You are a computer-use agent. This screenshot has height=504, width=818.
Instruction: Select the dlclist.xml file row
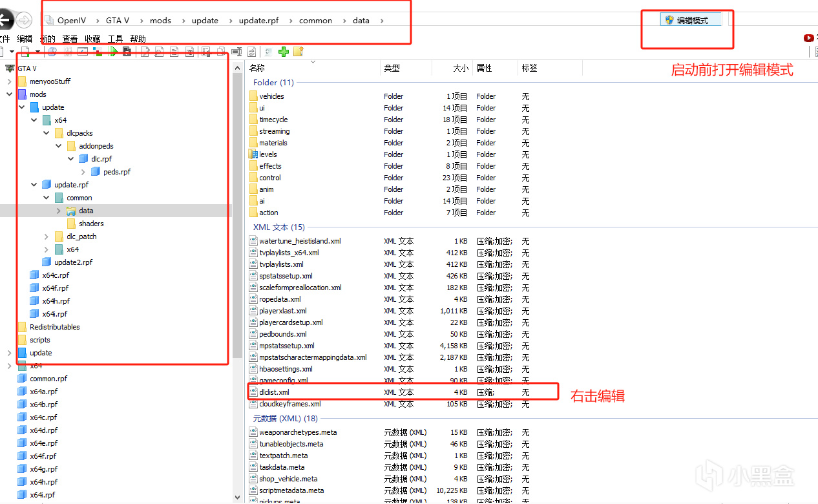pos(403,392)
